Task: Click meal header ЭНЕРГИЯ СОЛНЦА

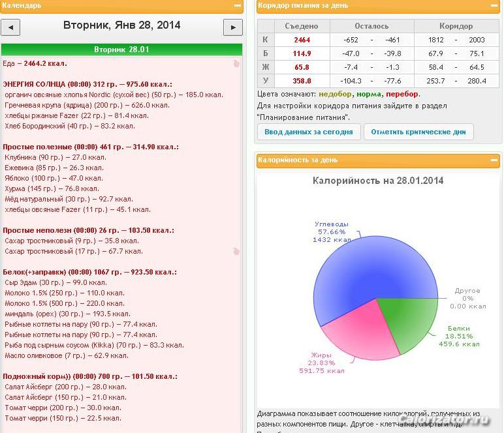Action: 87,84
